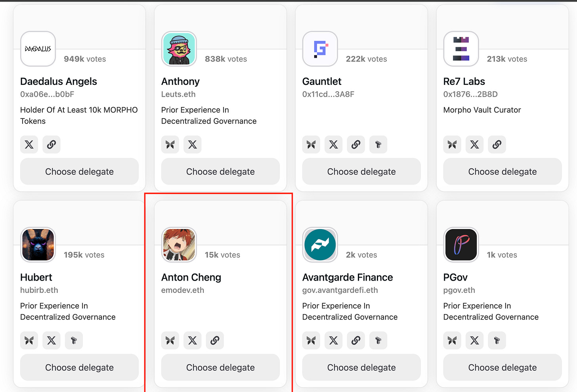Open Anthony's Morpho butterfly icon
Screen dimensions: 577x392
(170, 145)
